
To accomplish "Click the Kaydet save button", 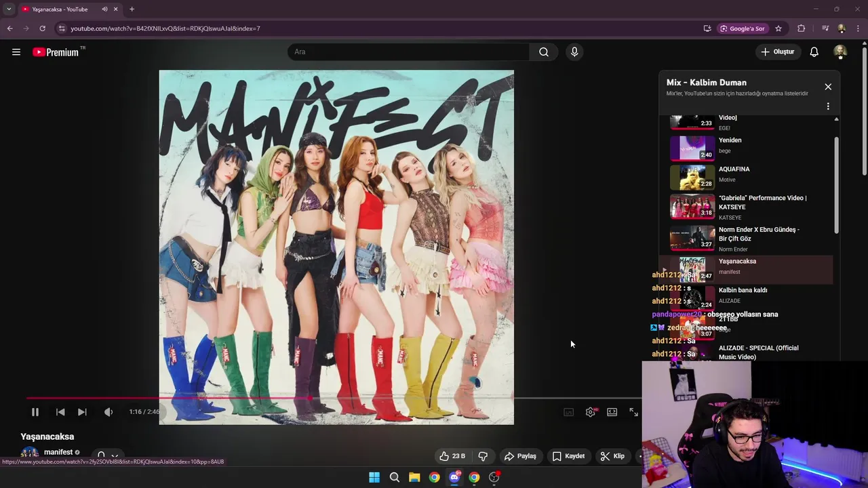I will (x=568, y=456).
